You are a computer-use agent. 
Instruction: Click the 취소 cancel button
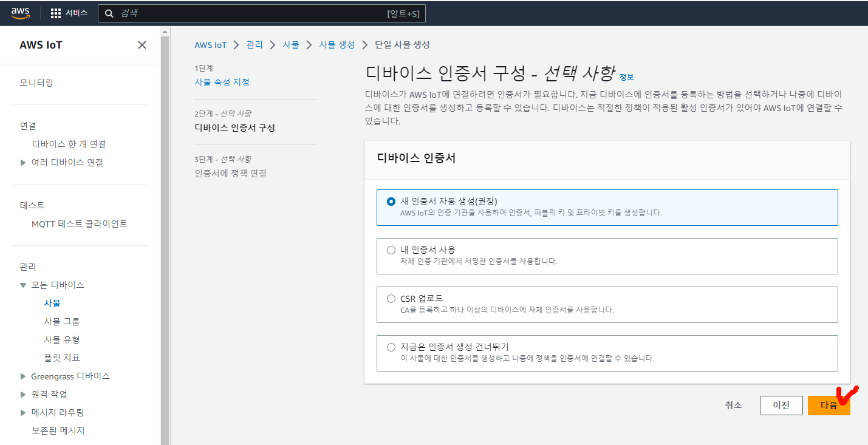pyautogui.click(x=733, y=406)
